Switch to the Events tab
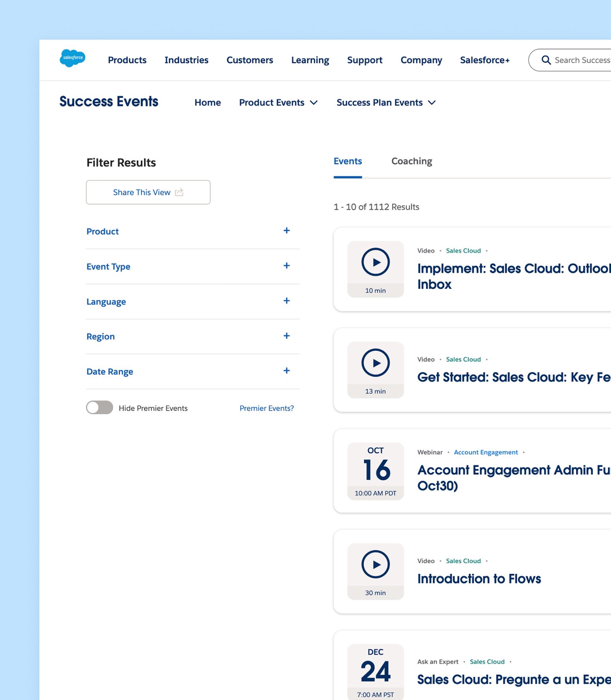The image size is (611, 700). [x=348, y=161]
